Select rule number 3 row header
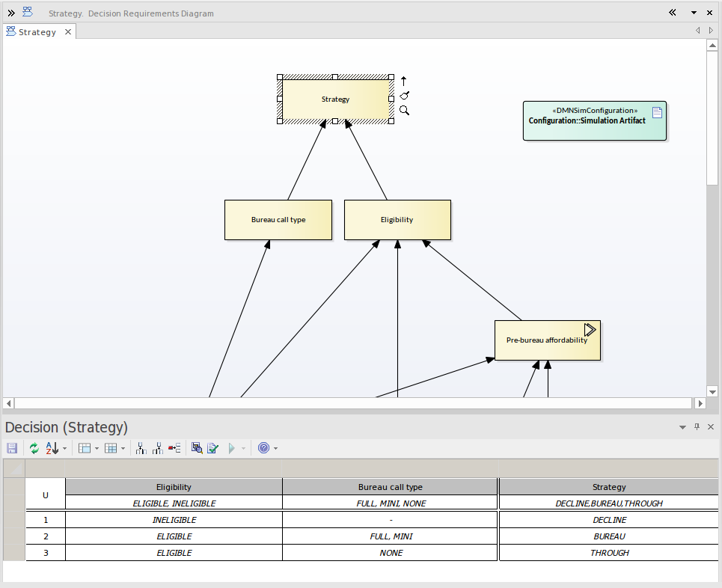This screenshot has height=588, width=722. [x=46, y=553]
